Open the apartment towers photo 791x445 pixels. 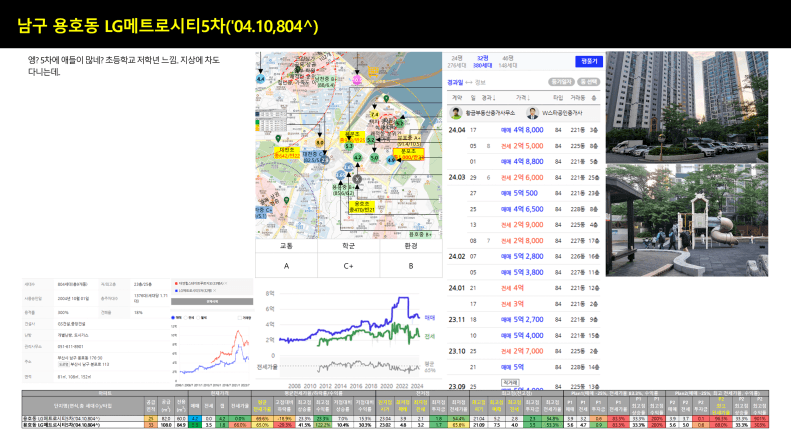pyautogui.click(x=687, y=107)
